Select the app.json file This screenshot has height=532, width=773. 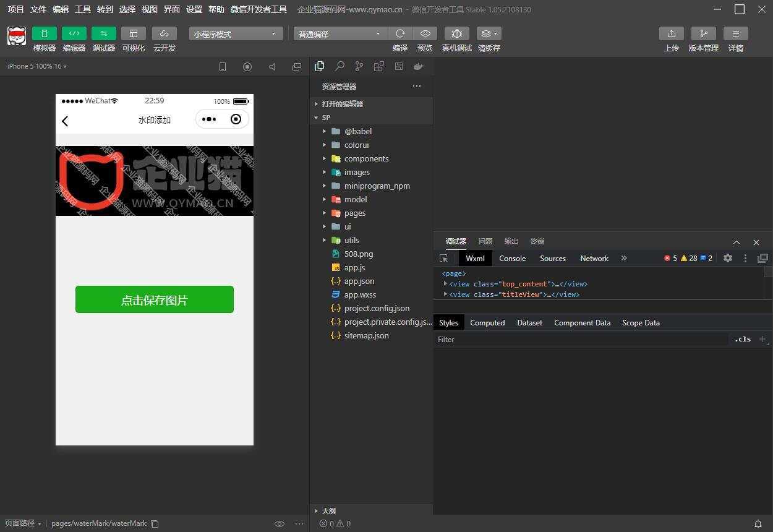(359, 281)
